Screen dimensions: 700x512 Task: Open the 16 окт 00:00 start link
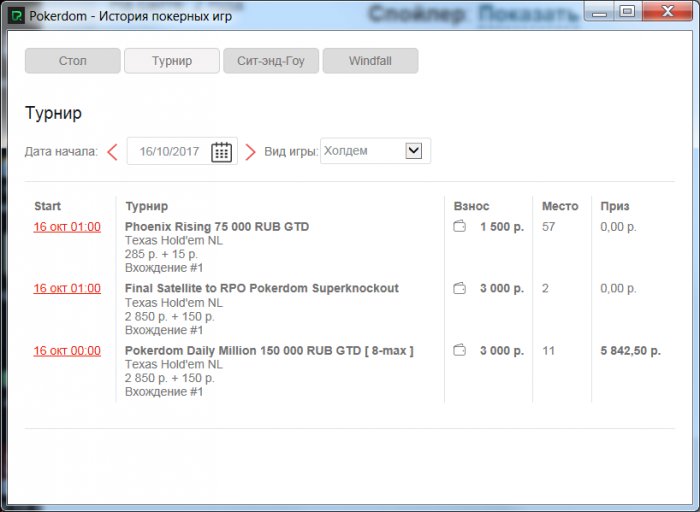pos(67,351)
